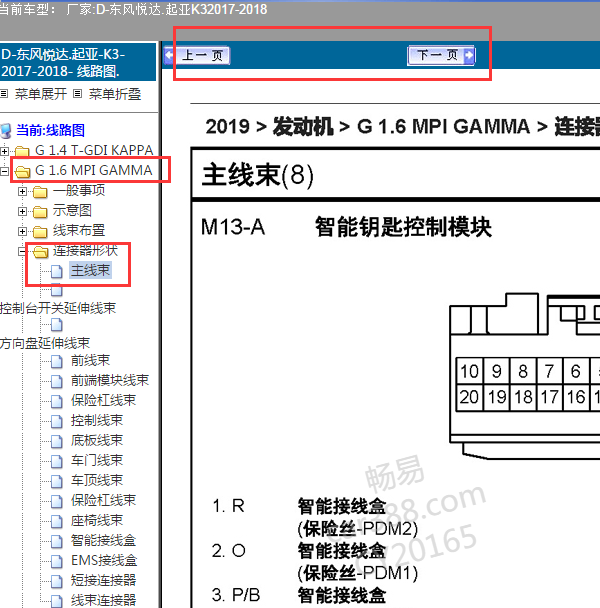
Task: Expand the 一般事项 folder
Action: coord(22,191)
